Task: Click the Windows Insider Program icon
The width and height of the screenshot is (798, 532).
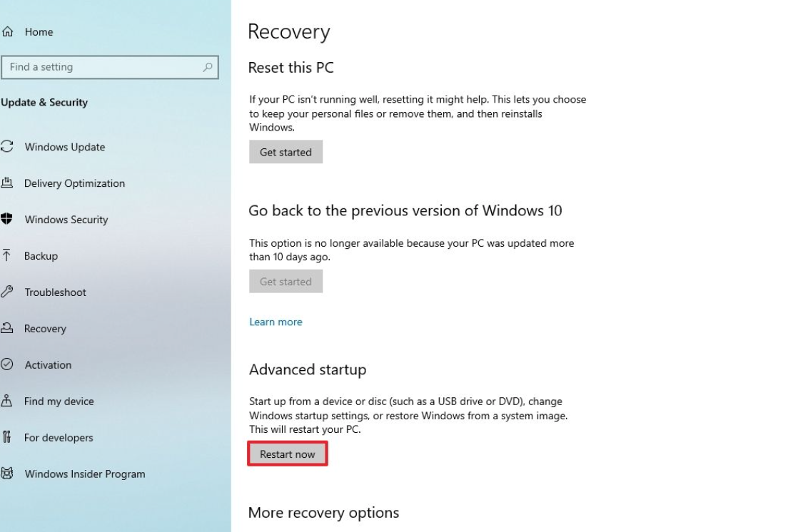Action: 8,474
